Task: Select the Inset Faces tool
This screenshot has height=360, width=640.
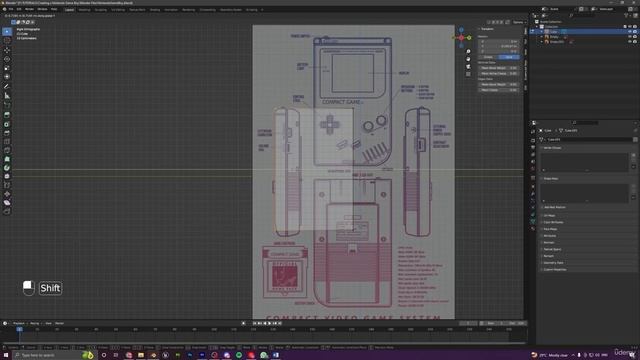Action: pyautogui.click(x=7, y=124)
